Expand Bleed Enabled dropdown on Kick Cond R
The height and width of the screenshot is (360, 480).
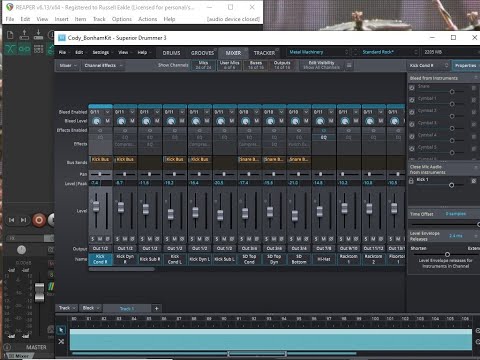click(x=107, y=112)
